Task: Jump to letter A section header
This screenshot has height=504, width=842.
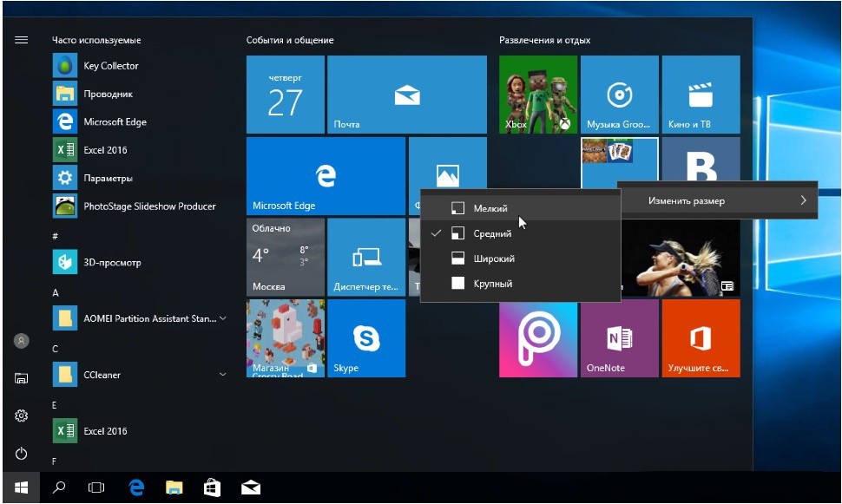Action: point(56,292)
